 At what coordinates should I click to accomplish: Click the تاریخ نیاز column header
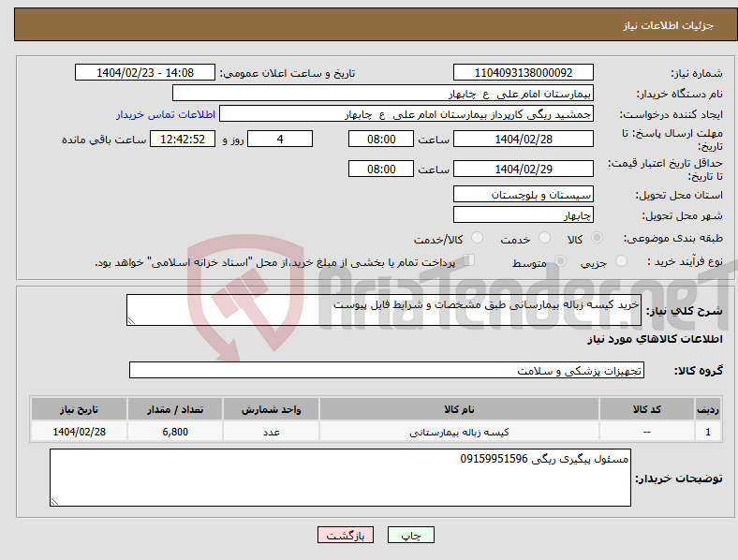coord(79,409)
